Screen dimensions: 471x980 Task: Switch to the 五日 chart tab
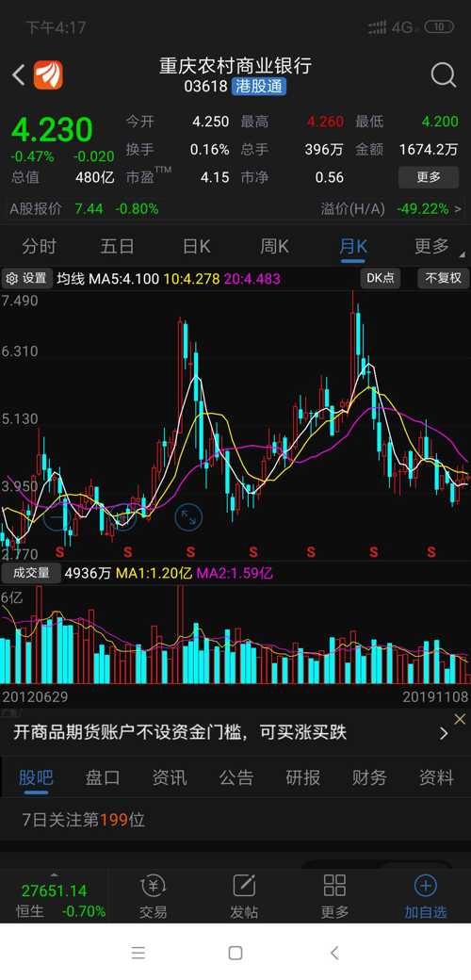[117, 246]
